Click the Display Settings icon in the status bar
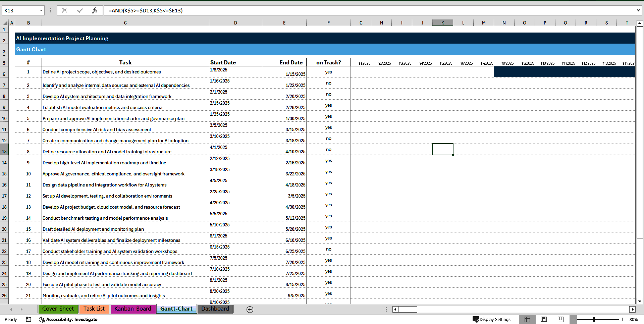Screen dimensions: 644x324 tap(476, 319)
